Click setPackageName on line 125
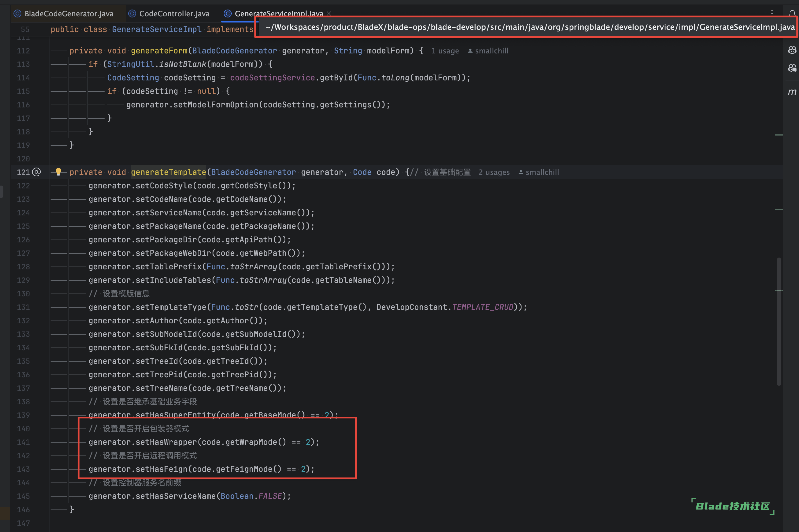 169,226
